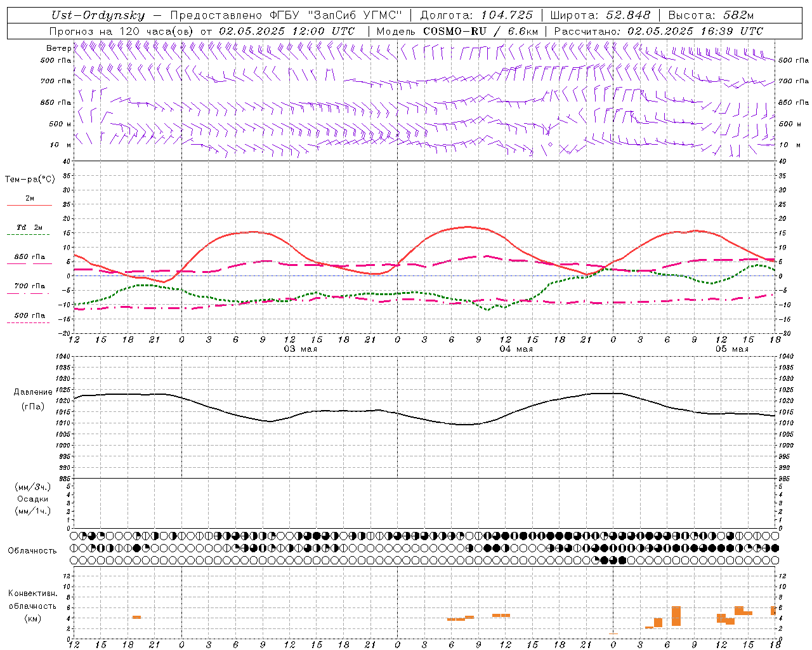Click the 05 мая date label
The image size is (812, 650).
tap(732, 349)
